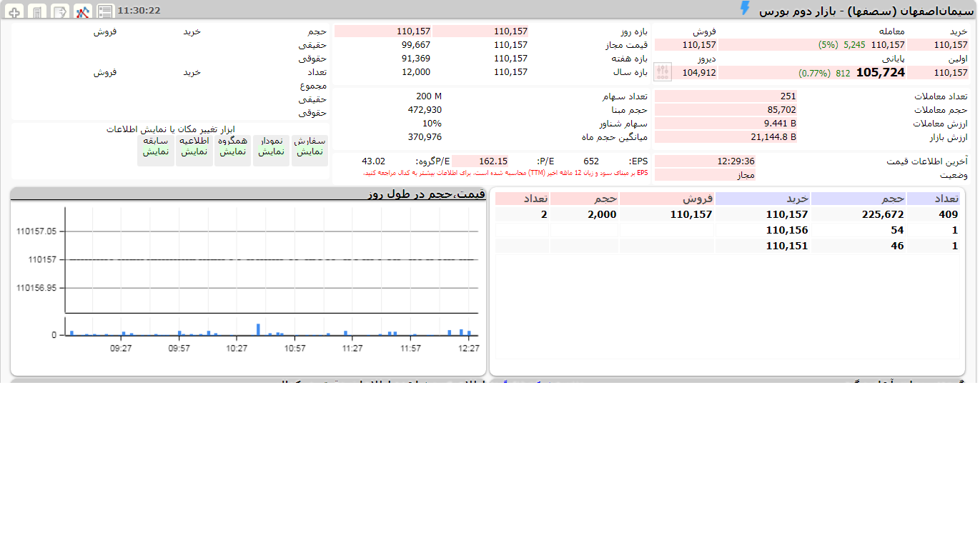Click the buy price 110,156 in the order book

787,230
